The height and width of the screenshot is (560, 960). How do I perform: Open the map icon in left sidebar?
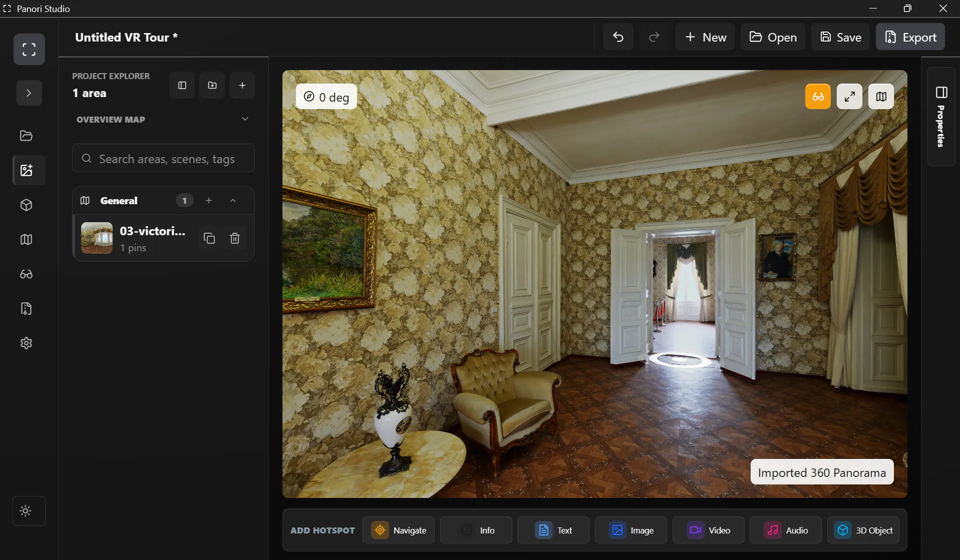pos(27,239)
